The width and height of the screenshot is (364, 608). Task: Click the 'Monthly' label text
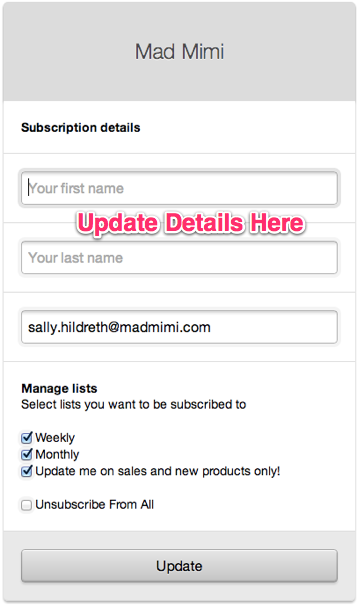(57, 454)
